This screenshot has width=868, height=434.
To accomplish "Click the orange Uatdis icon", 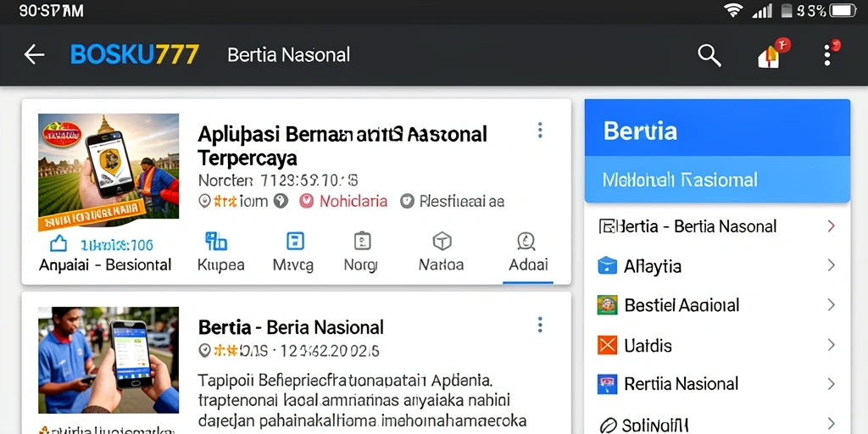I will click(607, 345).
